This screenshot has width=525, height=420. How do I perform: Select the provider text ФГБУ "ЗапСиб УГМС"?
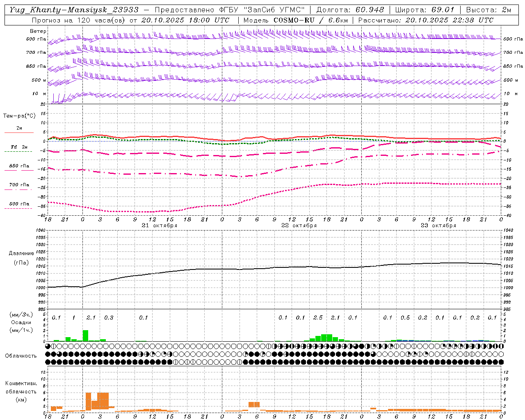coord(261,10)
